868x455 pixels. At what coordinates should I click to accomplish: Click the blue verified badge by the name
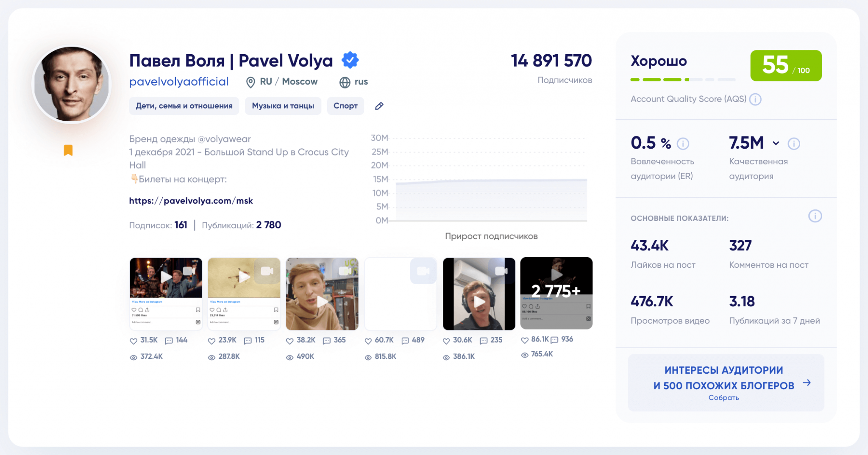[x=350, y=60]
